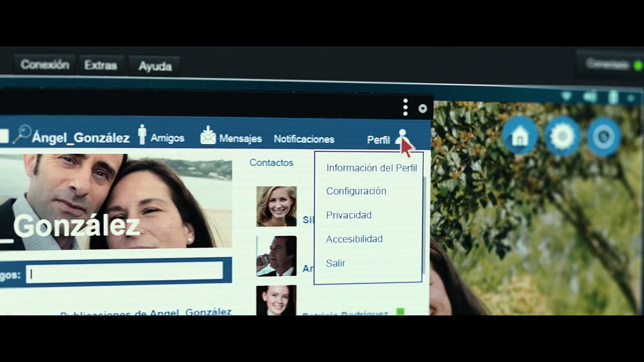Open the Ayuda menu
This screenshot has width=644, height=362.
tap(155, 66)
